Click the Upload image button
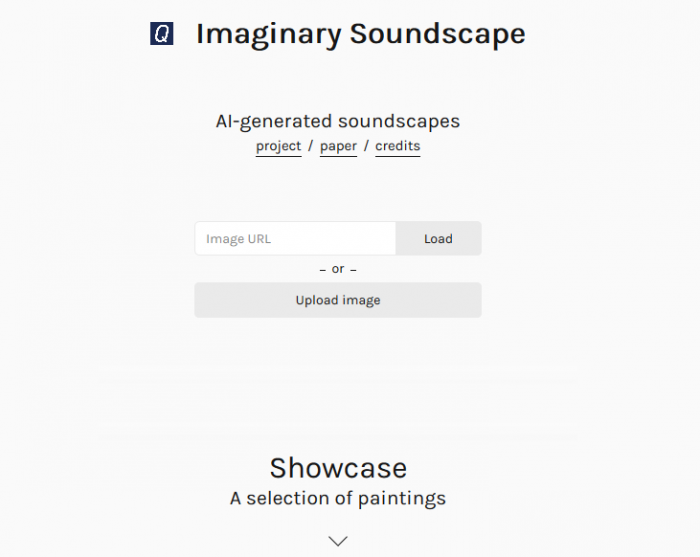The image size is (700, 557). (x=338, y=300)
